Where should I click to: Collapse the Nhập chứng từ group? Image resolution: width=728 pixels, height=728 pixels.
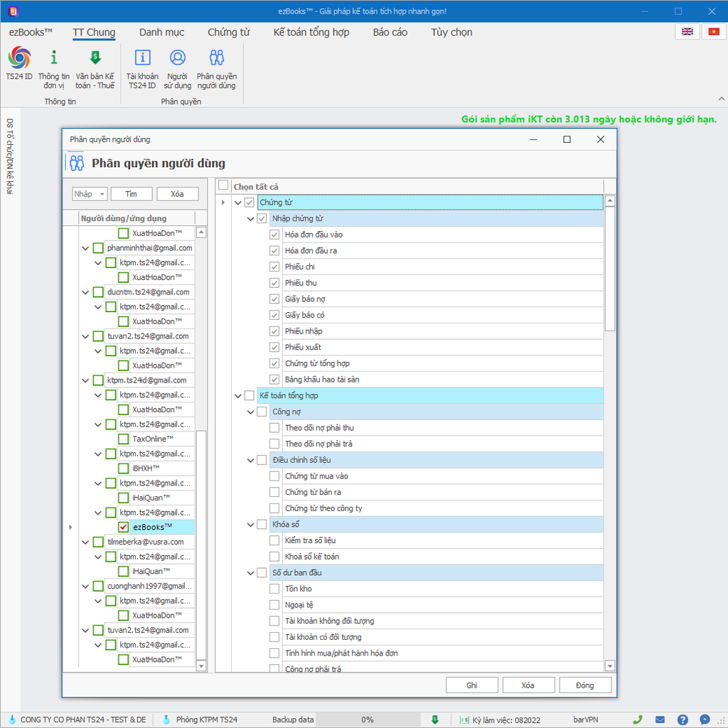click(x=251, y=219)
